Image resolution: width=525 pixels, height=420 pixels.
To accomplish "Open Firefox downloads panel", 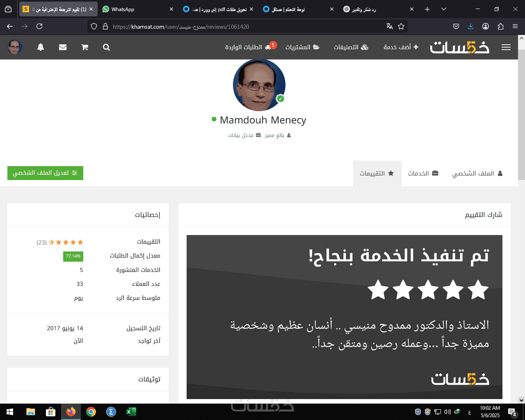I will (x=470, y=26).
